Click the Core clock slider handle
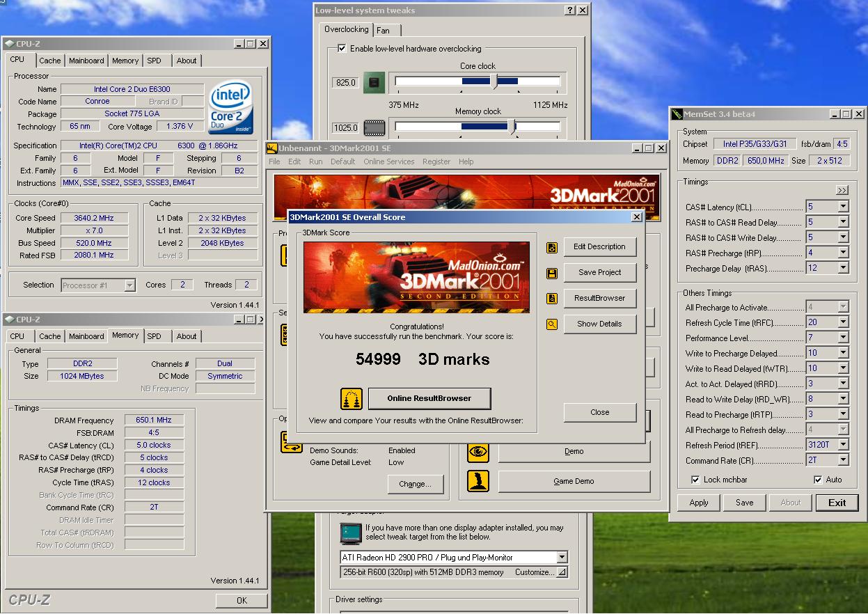Screen dimensions: 868x614 coord(495,81)
